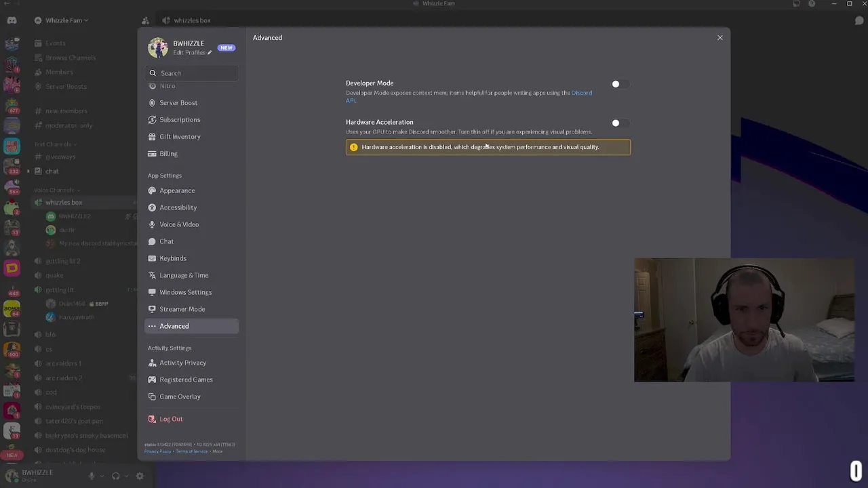This screenshot has width=868, height=488.
Task: Open the aoma server icon
Action: 12,309
